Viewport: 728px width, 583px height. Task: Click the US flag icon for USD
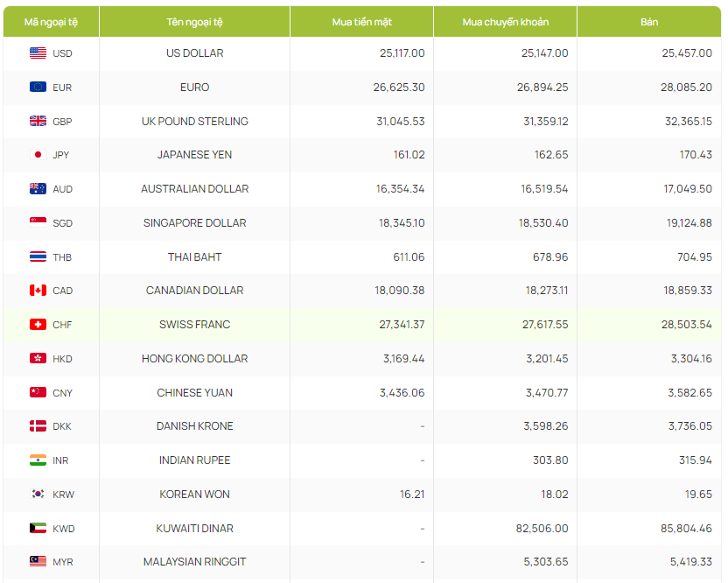click(38, 53)
